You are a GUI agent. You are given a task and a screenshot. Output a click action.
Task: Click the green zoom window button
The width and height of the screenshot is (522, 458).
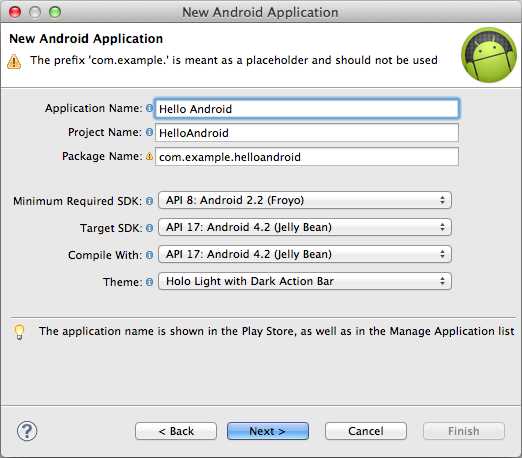[55, 12]
